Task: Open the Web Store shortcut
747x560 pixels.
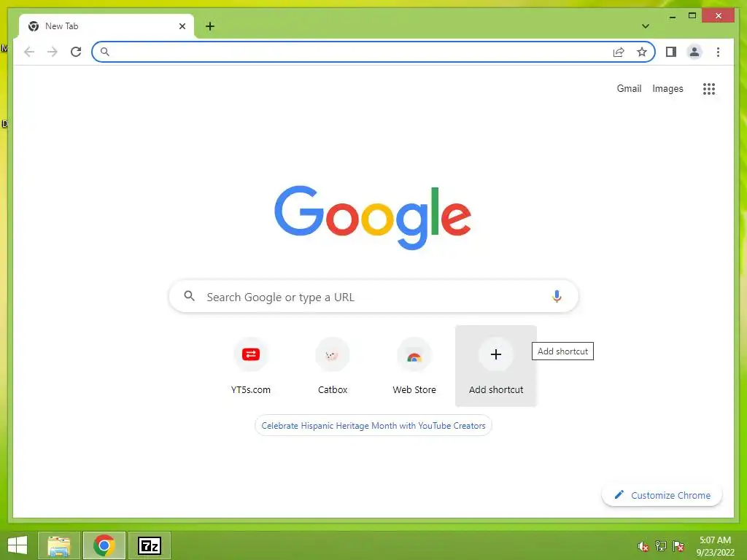Action: click(x=414, y=366)
